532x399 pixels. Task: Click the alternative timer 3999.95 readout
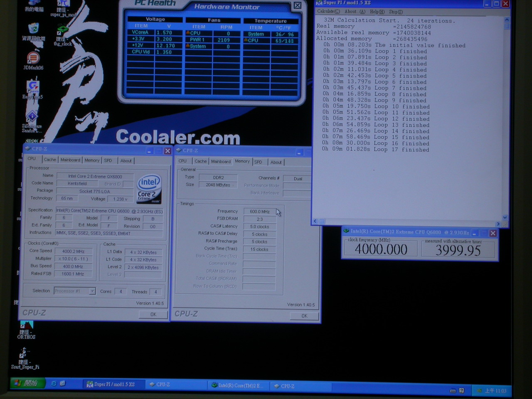pyautogui.click(x=458, y=250)
